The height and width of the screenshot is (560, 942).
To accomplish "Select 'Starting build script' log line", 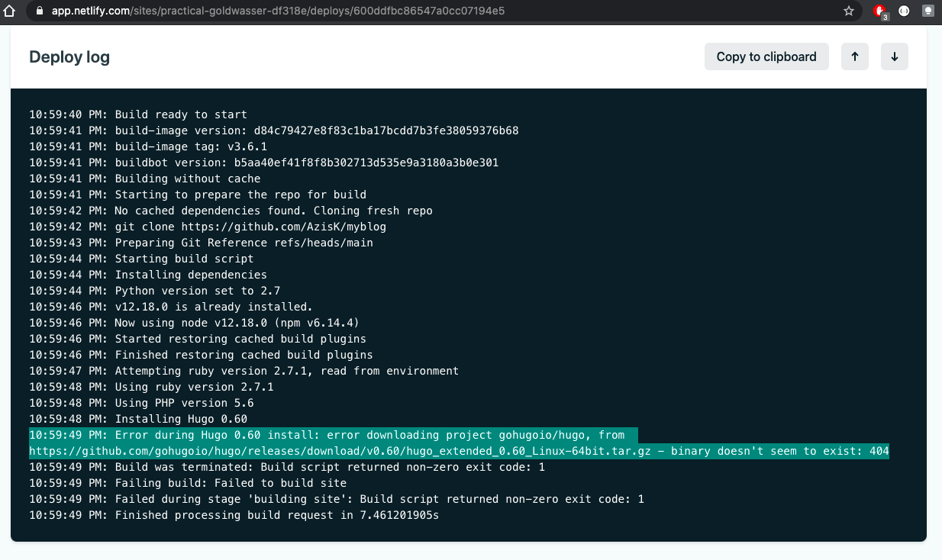I will 141,259.
